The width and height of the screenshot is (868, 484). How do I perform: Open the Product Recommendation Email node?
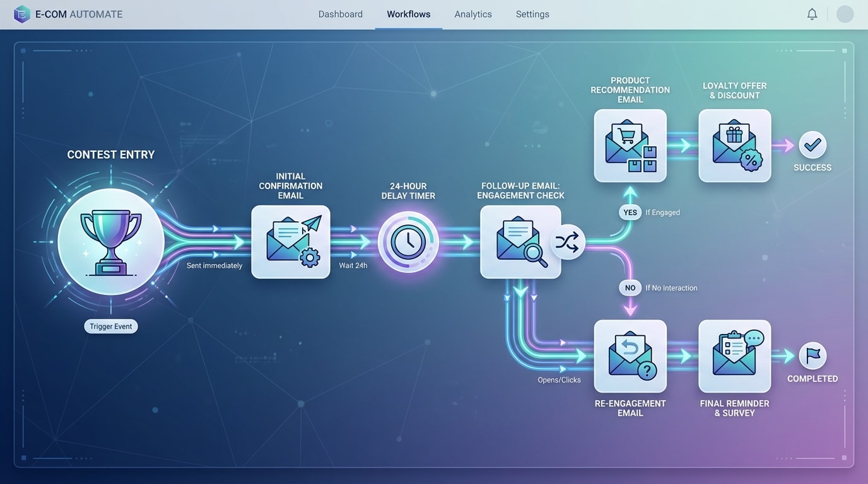[630, 146]
